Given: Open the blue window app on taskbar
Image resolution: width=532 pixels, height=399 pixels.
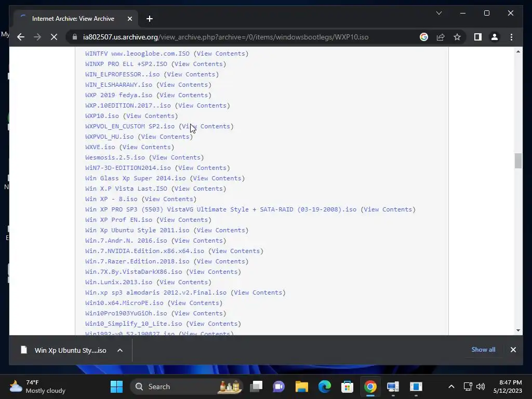Looking at the screenshot, I should click(x=416, y=387).
